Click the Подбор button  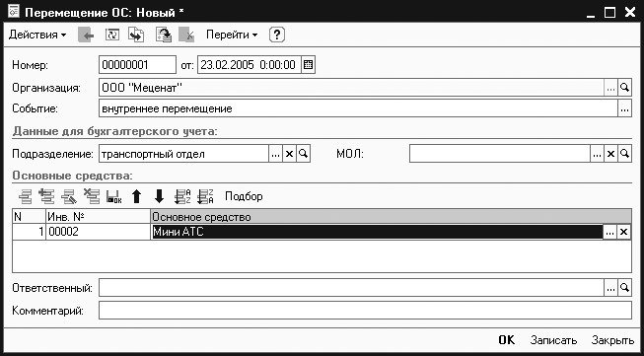point(244,196)
